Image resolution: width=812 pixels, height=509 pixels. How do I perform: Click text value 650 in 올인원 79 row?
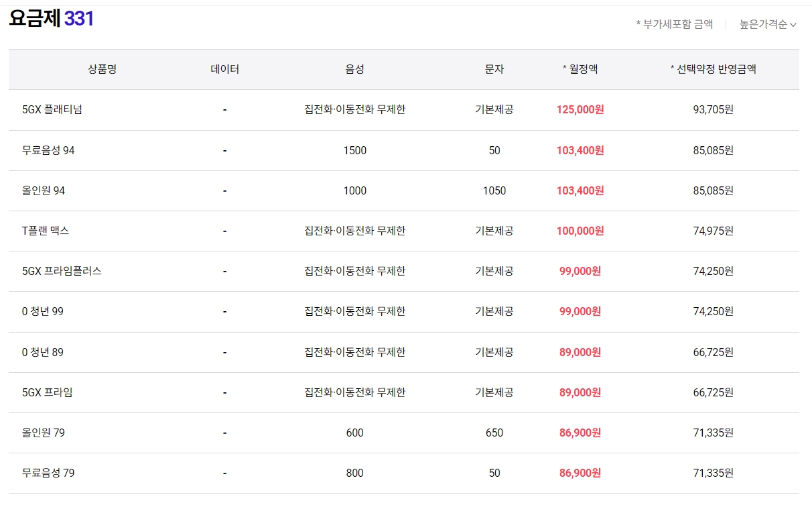(494, 433)
